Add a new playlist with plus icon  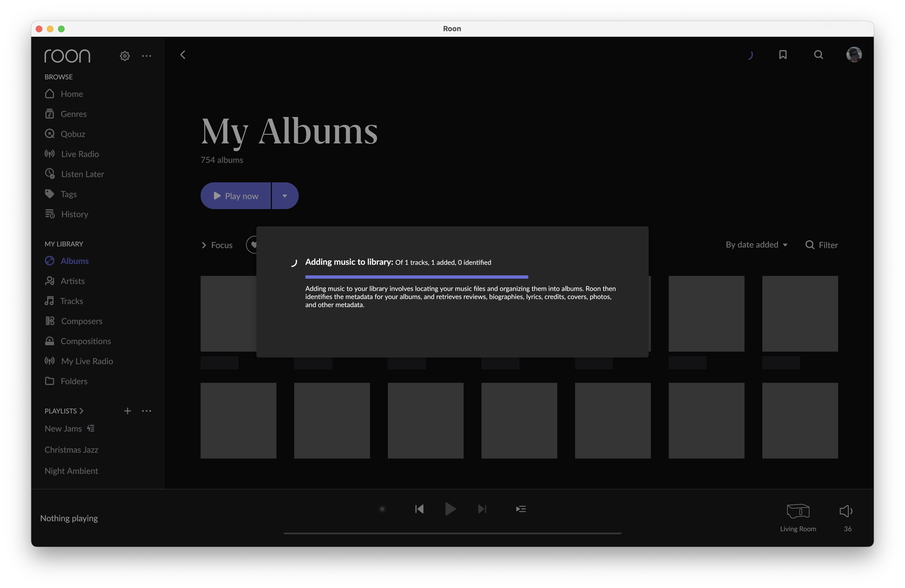[127, 411]
